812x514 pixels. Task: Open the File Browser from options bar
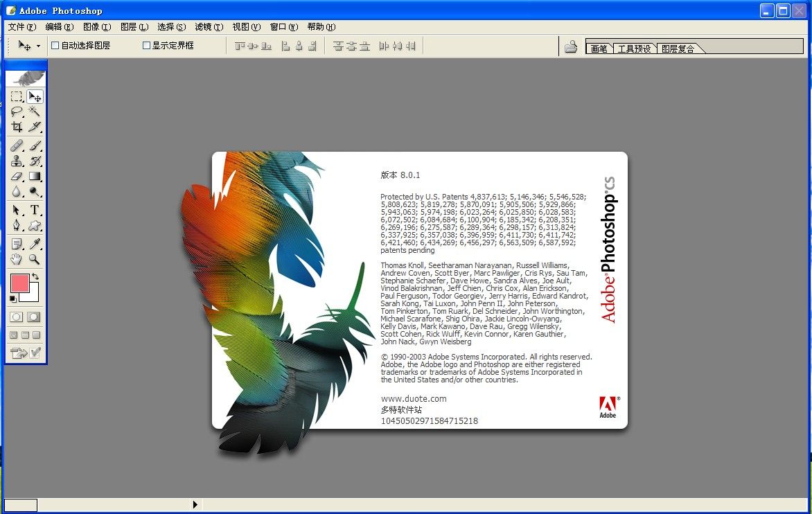click(571, 46)
